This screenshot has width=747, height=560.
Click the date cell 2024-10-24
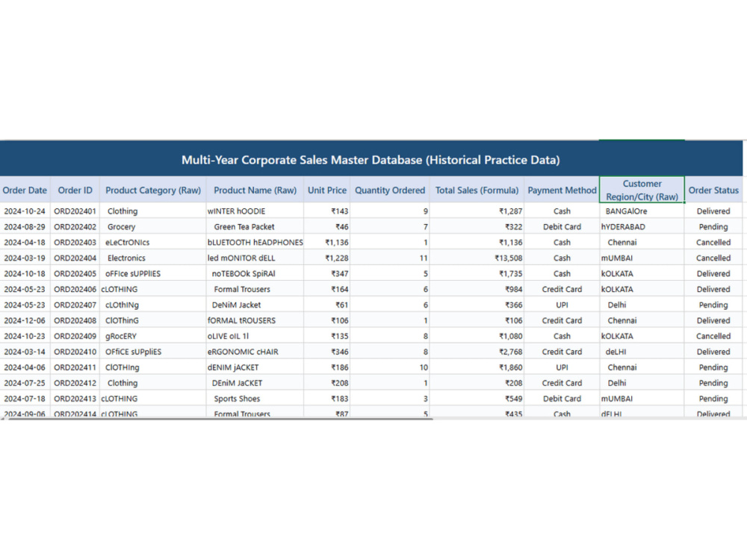25,211
